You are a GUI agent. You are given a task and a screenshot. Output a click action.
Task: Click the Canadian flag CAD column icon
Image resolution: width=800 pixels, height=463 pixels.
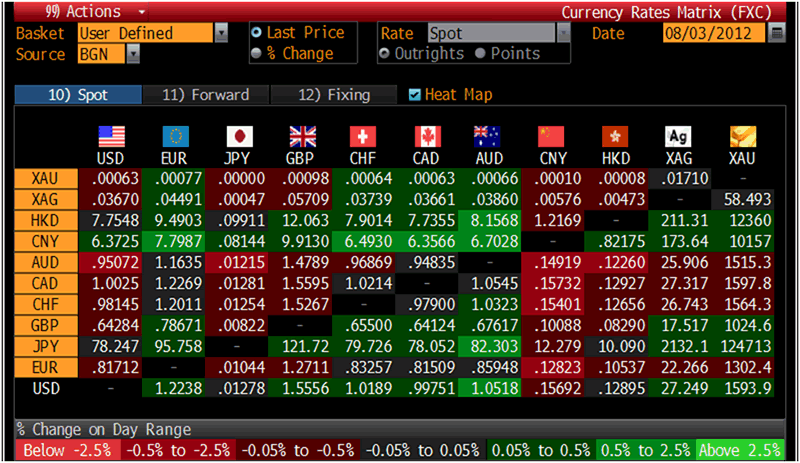click(427, 136)
